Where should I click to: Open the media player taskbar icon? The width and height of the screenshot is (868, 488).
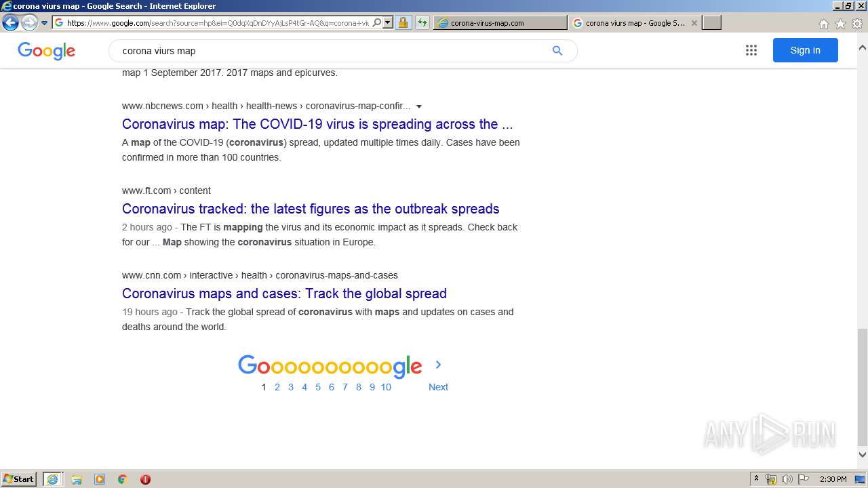coord(100,479)
